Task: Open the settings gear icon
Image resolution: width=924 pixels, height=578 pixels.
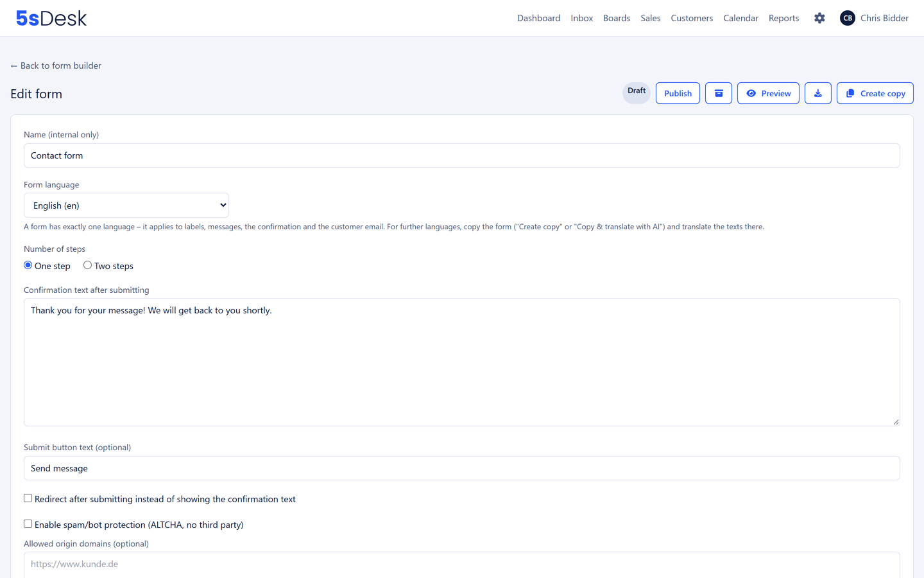Action: pyautogui.click(x=819, y=18)
